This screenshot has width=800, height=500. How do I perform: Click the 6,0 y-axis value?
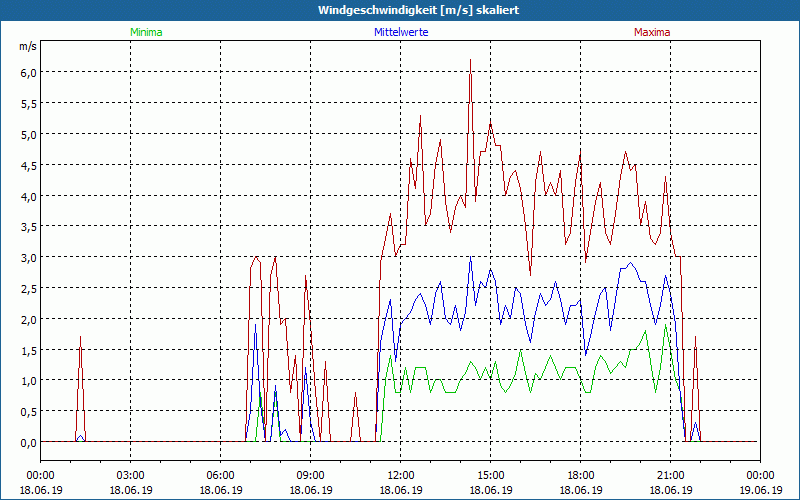click(x=29, y=72)
